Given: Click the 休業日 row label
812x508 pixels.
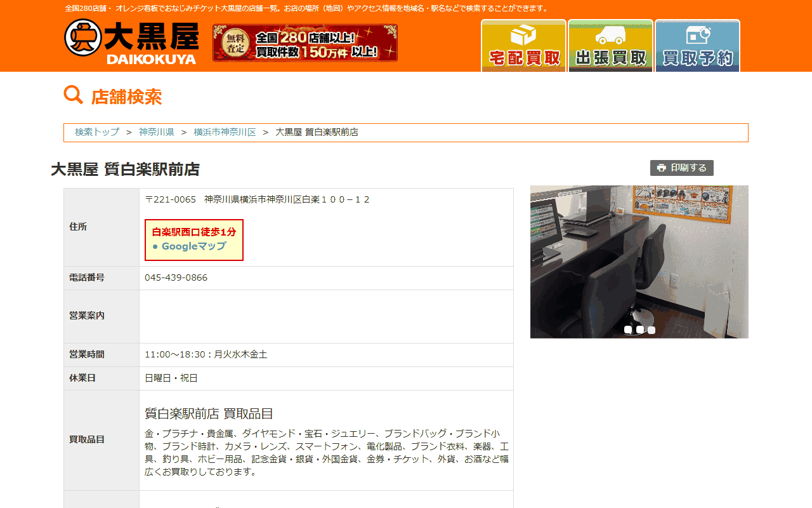Looking at the screenshot, I should click(82, 378).
